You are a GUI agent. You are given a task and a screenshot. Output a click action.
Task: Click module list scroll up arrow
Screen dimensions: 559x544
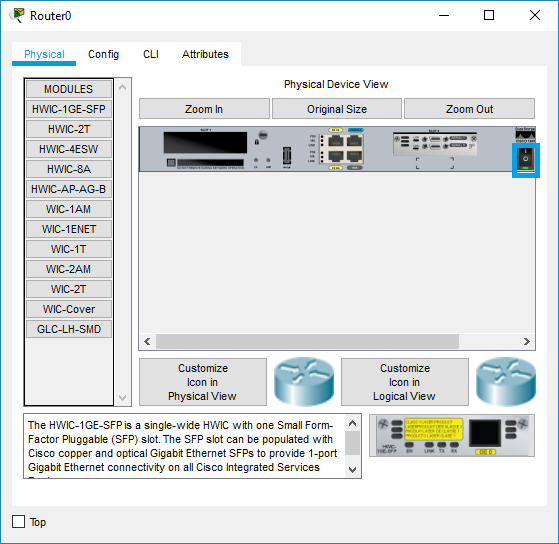tap(122, 87)
